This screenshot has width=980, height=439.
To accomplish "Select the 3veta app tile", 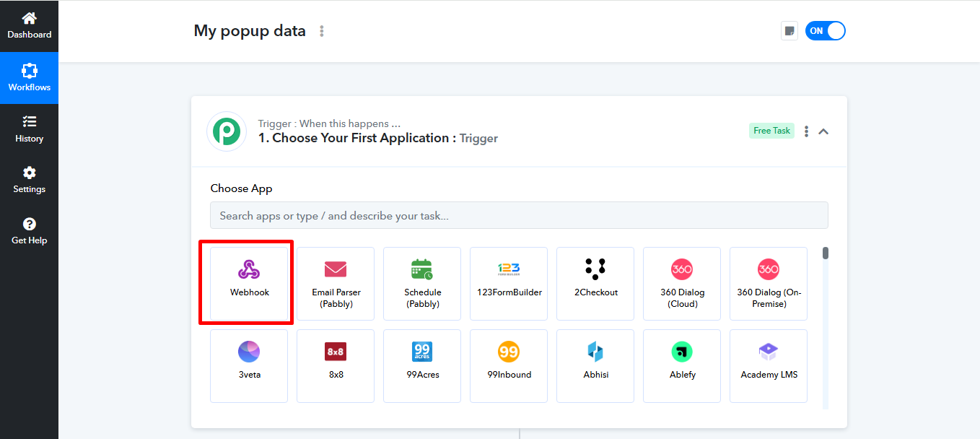I will (x=248, y=365).
